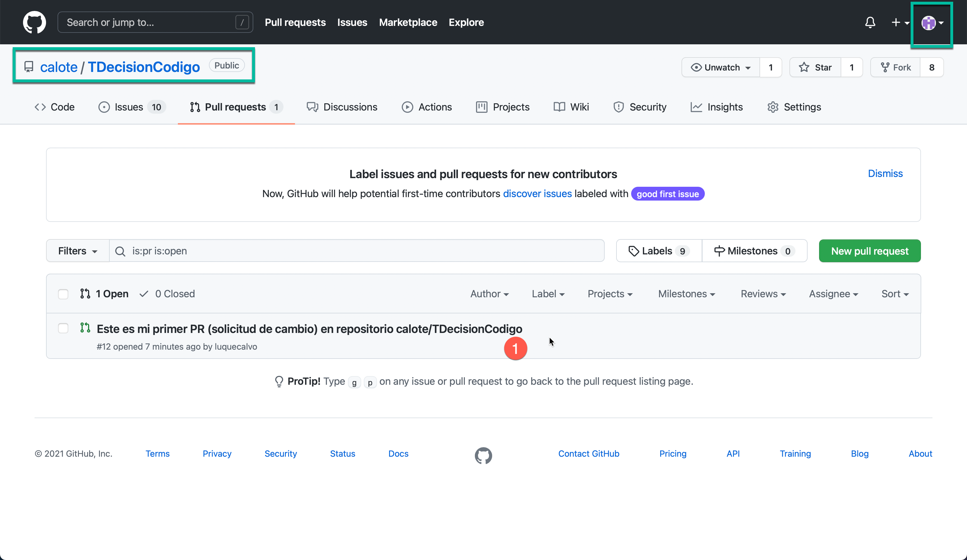Expand the Milestones filter dropdown
This screenshot has width=967, height=560.
[686, 294]
